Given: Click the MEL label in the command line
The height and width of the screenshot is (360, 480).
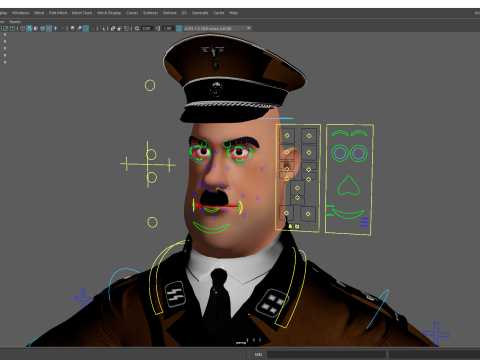Looking at the screenshot, I should [258, 354].
